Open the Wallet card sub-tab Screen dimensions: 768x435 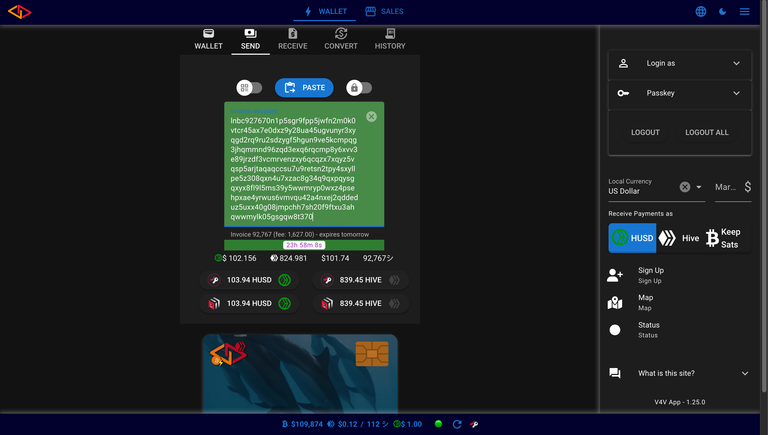(x=208, y=39)
